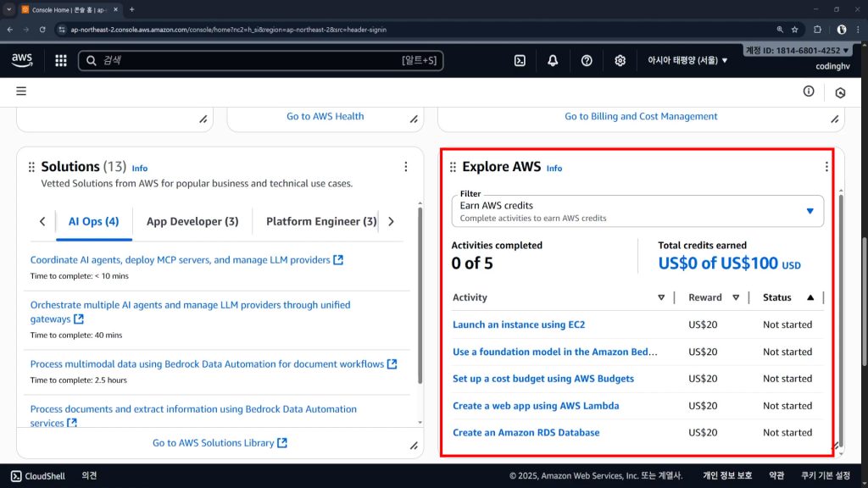
Task: Open Orchestrate multiple AI agents solution
Action: click(x=190, y=312)
